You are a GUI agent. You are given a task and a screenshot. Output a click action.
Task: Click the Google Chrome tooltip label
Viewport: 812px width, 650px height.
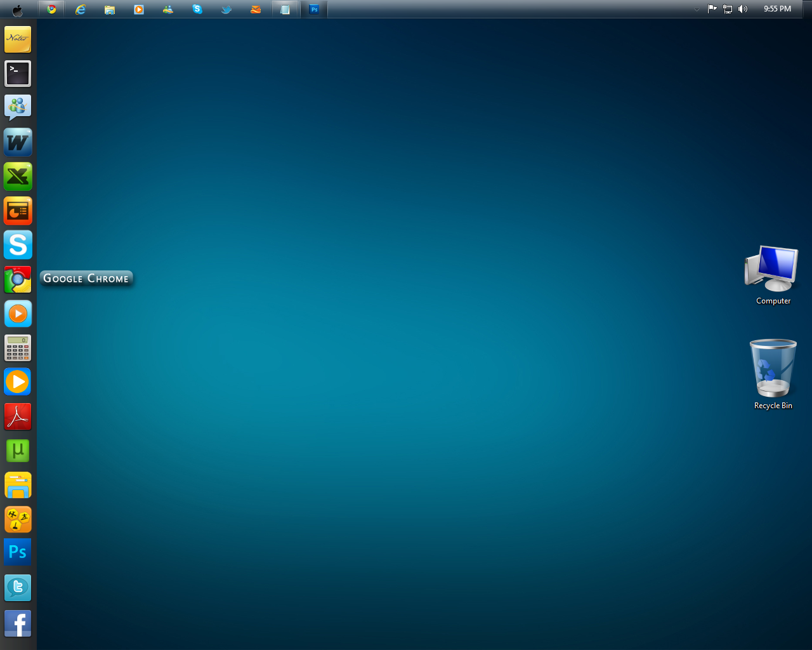point(86,278)
